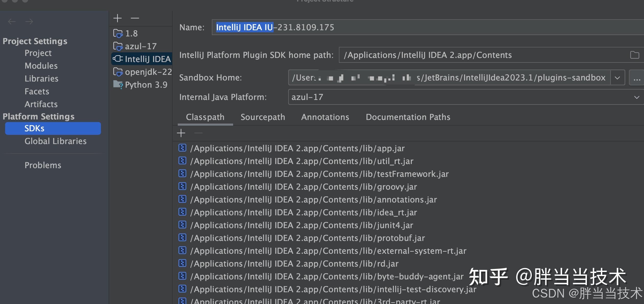Select SDKs under Platform Settings
Viewport: 644px width, 304px height.
(x=53, y=128)
